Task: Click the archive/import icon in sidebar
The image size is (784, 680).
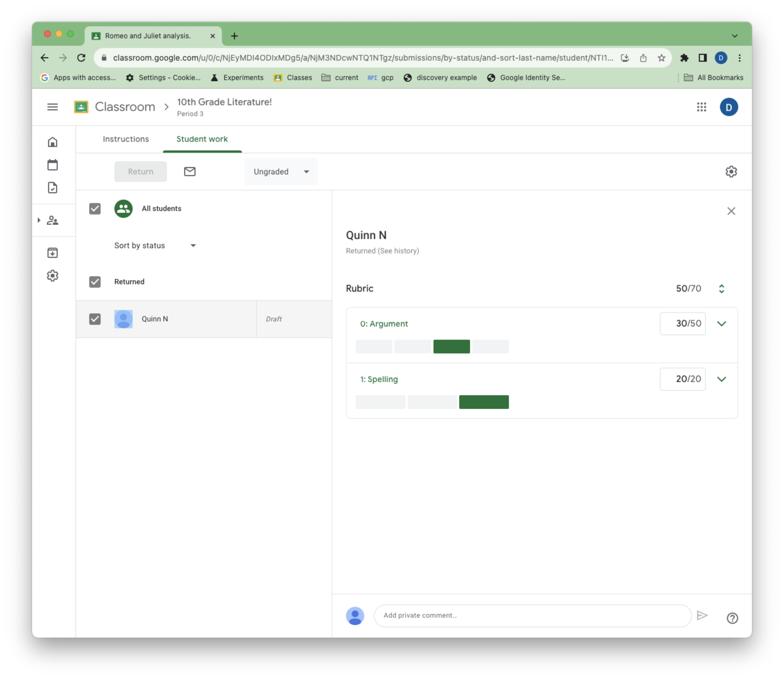Action: click(53, 253)
